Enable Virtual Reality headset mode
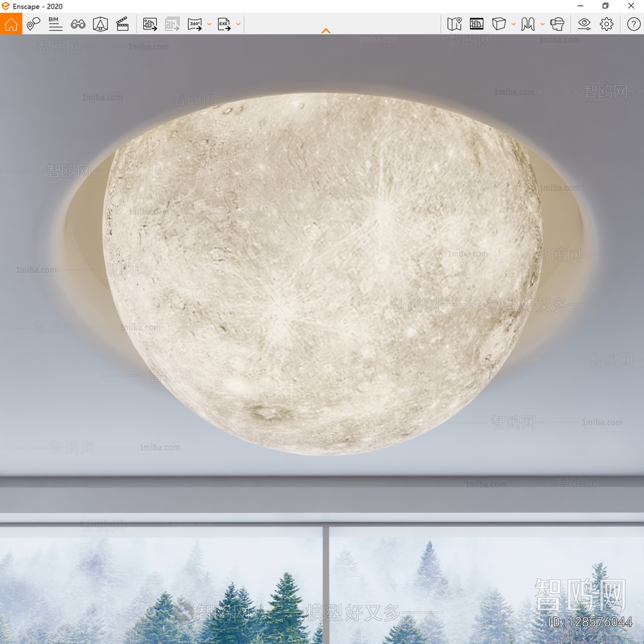Viewport: 644px width, 644px height. pyautogui.click(x=557, y=24)
